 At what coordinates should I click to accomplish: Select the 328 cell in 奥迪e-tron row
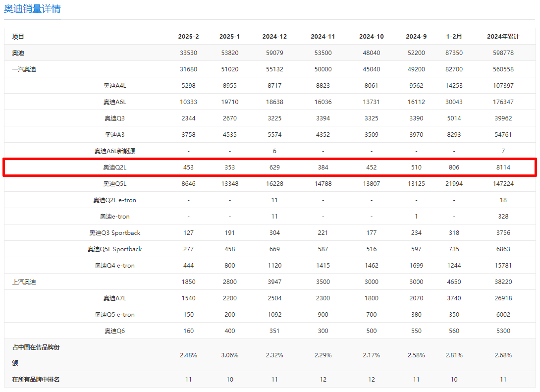(503, 217)
